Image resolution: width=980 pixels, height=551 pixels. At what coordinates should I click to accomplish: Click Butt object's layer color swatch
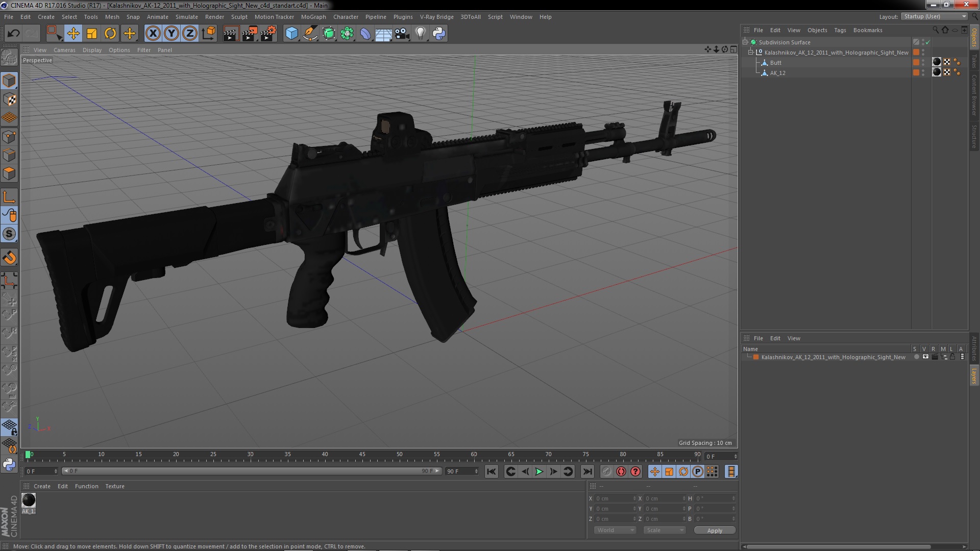pyautogui.click(x=916, y=62)
